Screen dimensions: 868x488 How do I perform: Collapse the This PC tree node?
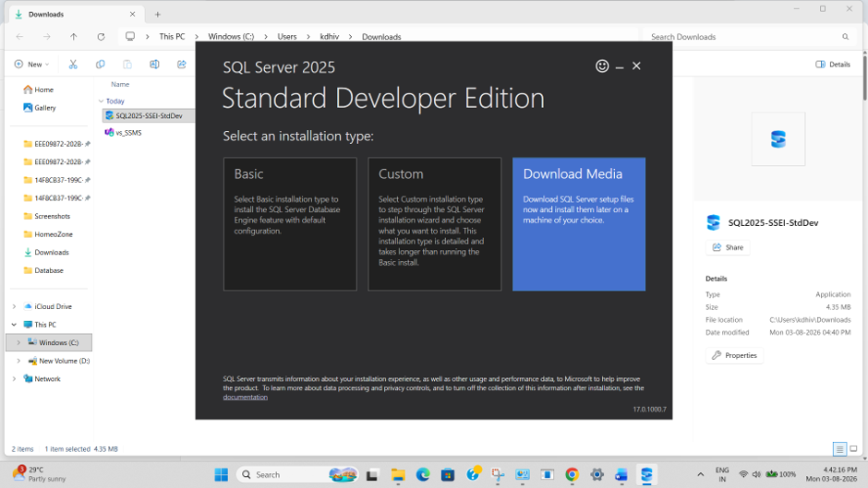click(x=15, y=325)
